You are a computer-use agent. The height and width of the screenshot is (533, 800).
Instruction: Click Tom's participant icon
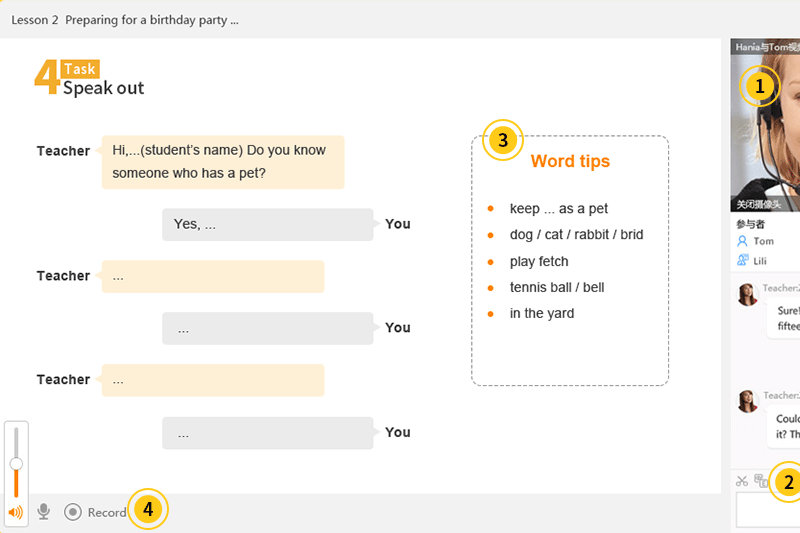tap(742, 241)
